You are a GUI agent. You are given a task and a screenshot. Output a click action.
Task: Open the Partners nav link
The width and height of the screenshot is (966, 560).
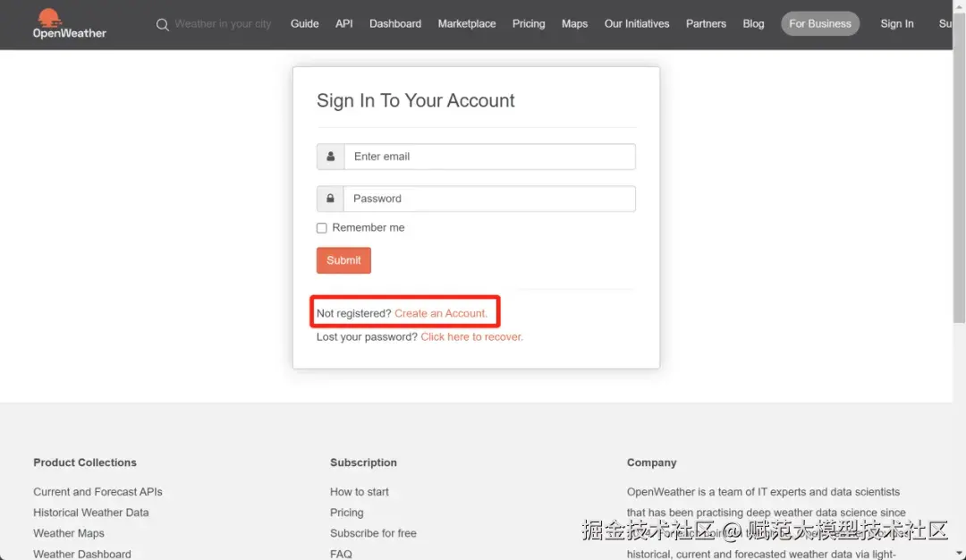click(706, 24)
